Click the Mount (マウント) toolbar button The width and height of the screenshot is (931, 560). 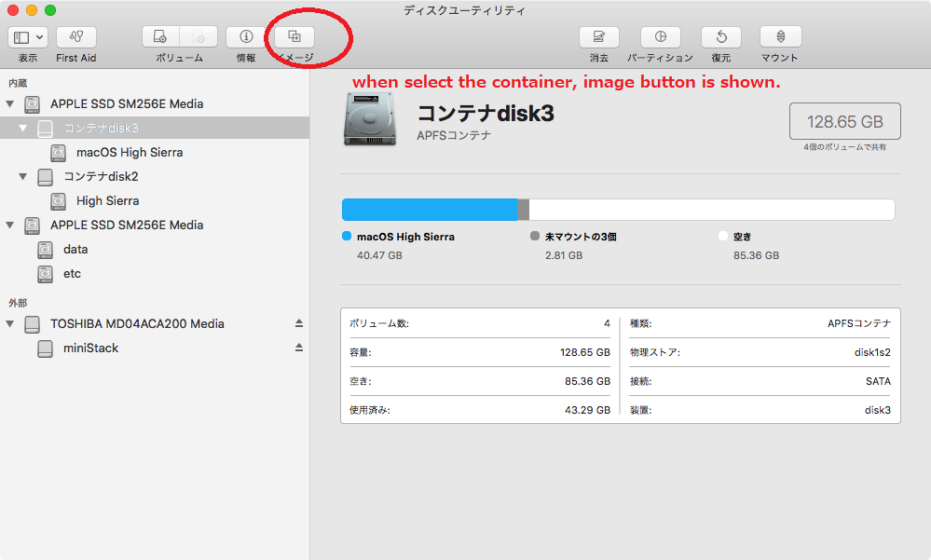(781, 37)
